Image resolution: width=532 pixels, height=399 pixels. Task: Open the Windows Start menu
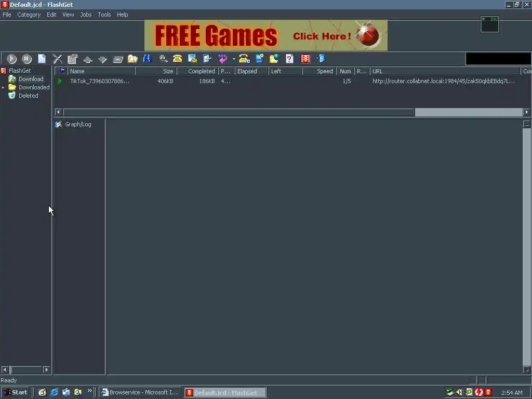(16, 393)
